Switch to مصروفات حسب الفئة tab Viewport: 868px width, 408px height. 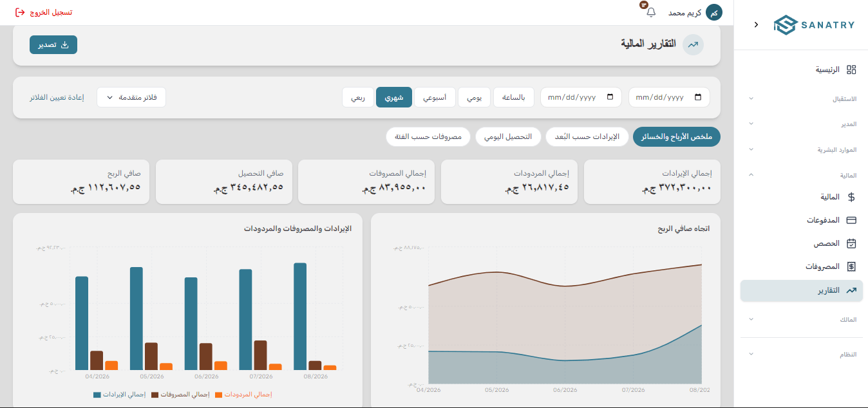[x=429, y=137]
